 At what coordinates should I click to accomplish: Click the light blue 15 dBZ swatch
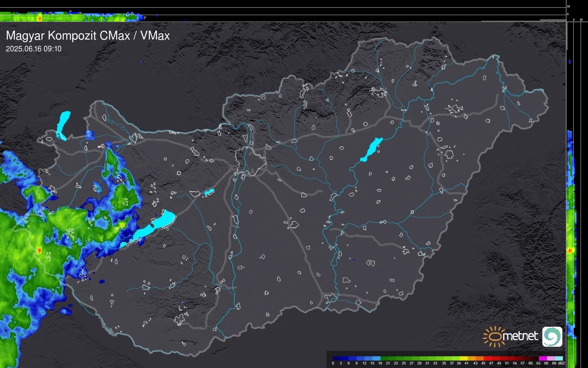tap(376, 358)
